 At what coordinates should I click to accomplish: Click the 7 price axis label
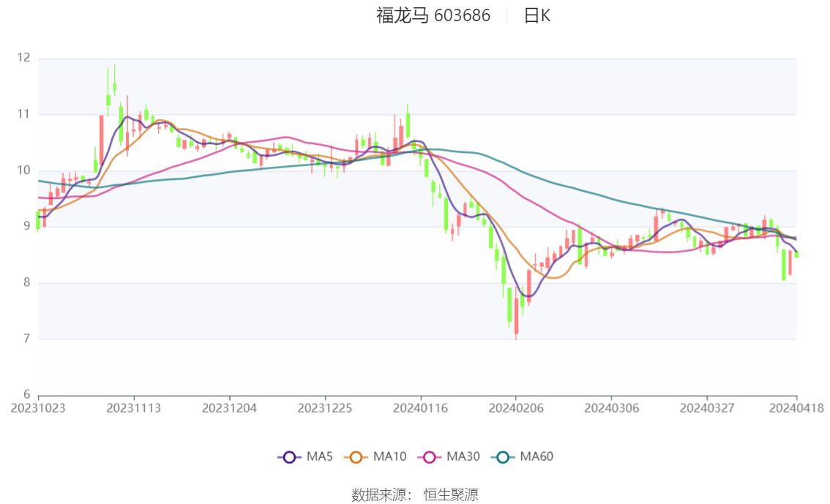tap(26, 339)
